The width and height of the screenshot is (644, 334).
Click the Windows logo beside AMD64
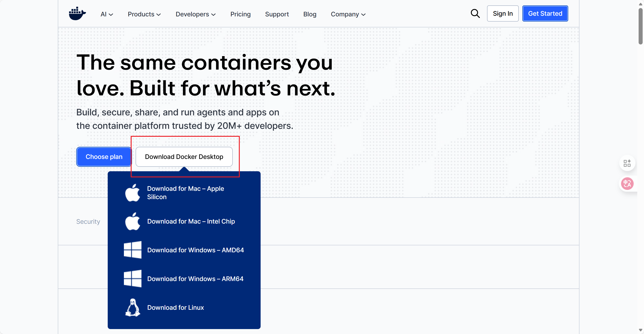click(x=132, y=250)
